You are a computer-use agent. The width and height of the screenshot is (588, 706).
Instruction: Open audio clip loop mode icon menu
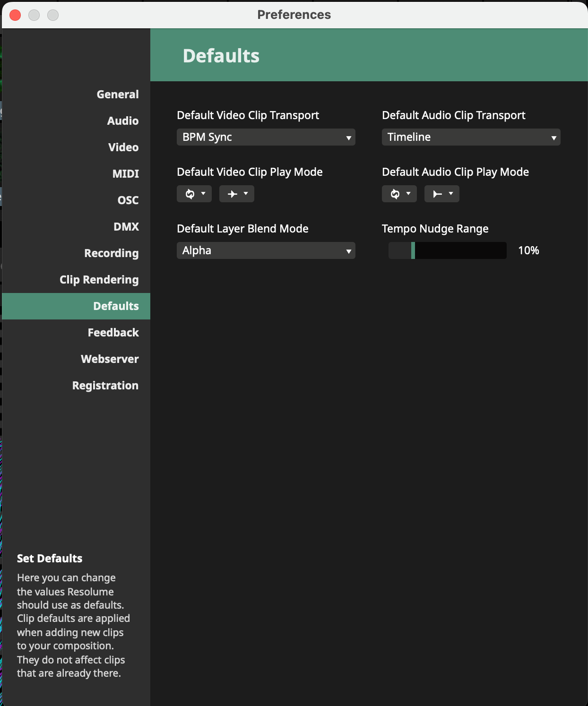coord(399,194)
